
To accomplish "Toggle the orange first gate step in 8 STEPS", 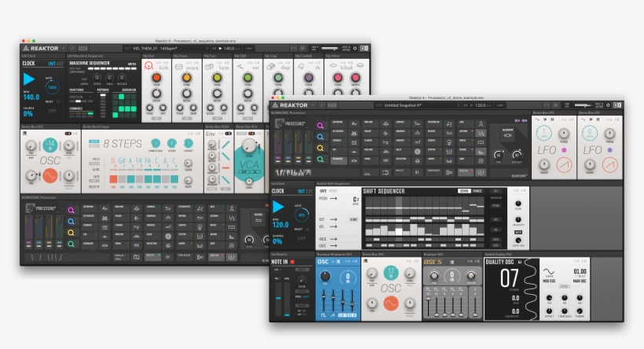I will pyautogui.click(x=113, y=178).
